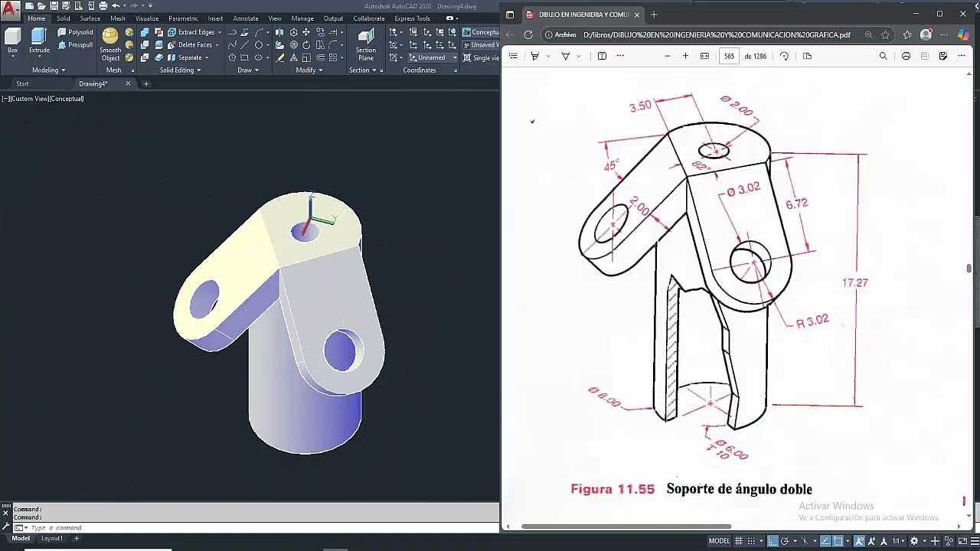This screenshot has width=980, height=551.
Task: Click the PDF page number field
Action: [x=729, y=56]
